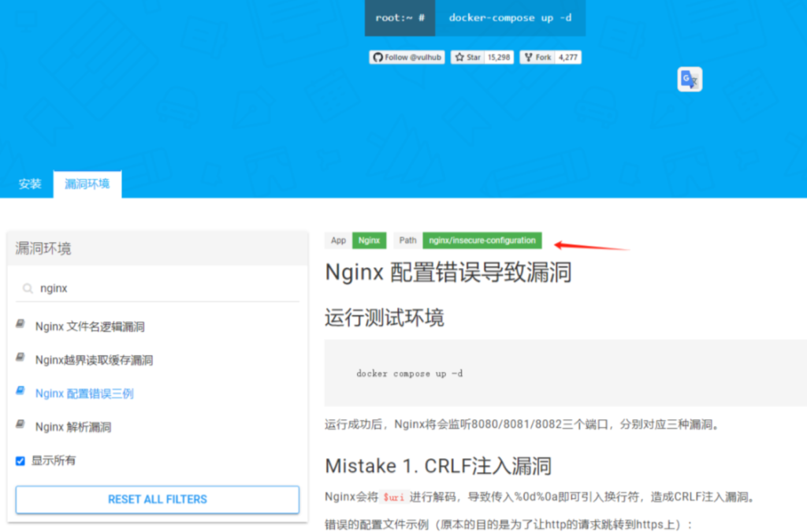The image size is (807, 532).
Task: Click RESET ALL FILTERS button
Action: [158, 500]
